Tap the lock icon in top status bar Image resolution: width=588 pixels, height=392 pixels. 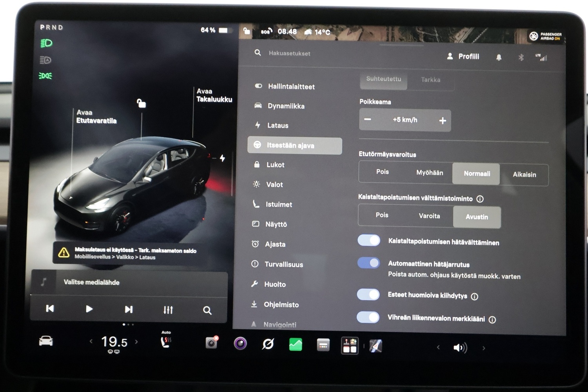tap(247, 31)
